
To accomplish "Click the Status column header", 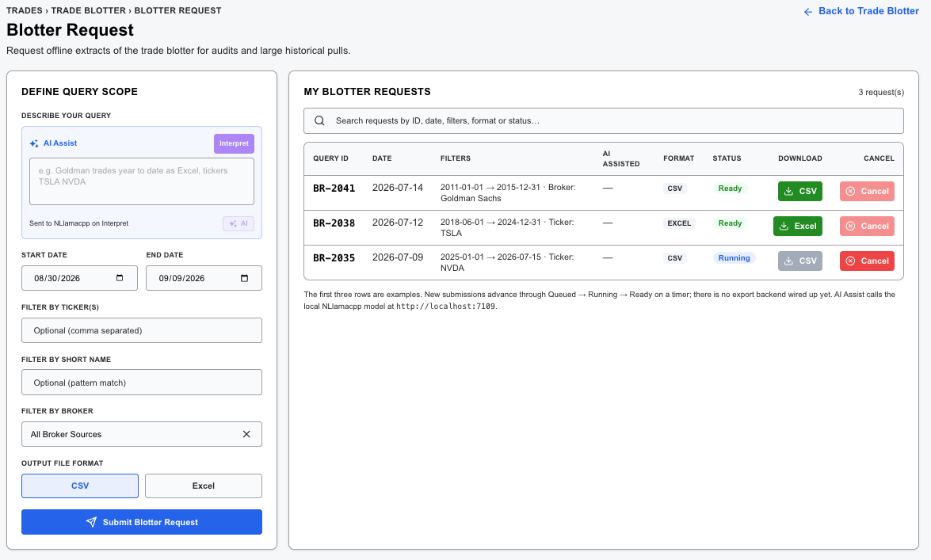I will tap(727, 158).
